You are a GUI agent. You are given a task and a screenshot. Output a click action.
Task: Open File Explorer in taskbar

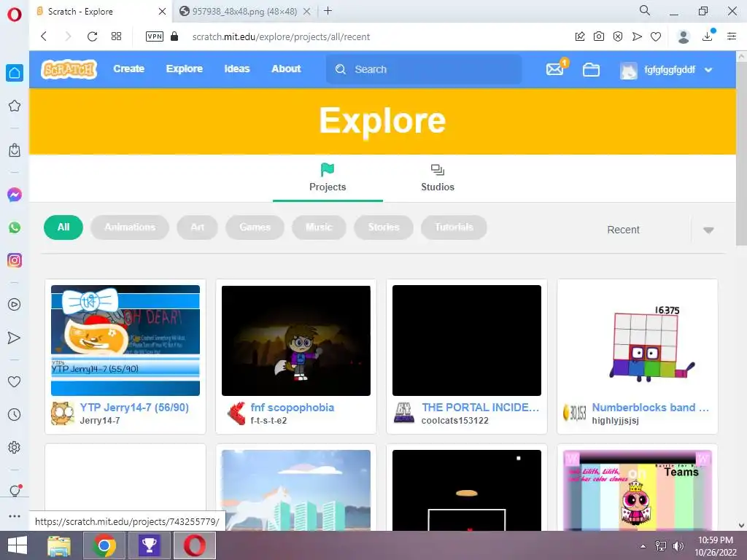pyautogui.click(x=59, y=545)
